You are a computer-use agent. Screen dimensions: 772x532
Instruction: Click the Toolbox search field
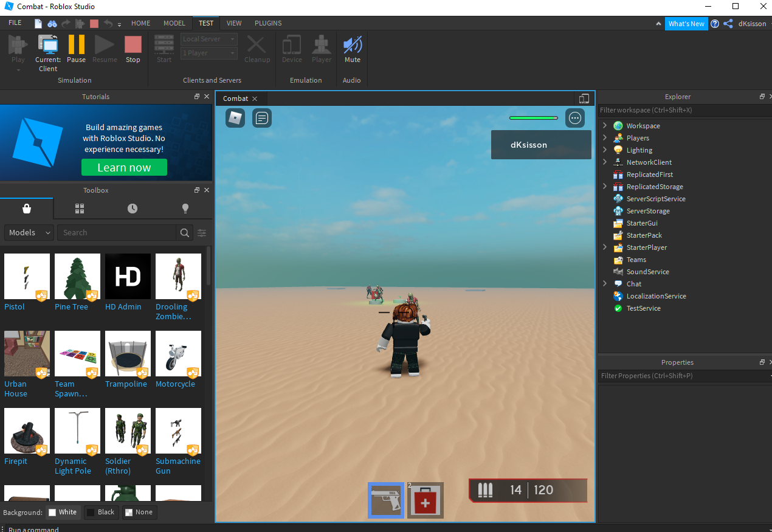[116, 233]
